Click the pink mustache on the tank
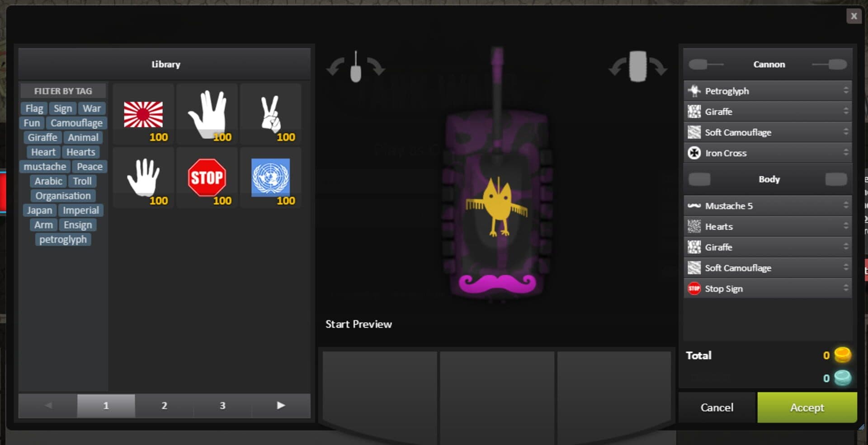Screen dimensions: 868x445 tap(497, 283)
